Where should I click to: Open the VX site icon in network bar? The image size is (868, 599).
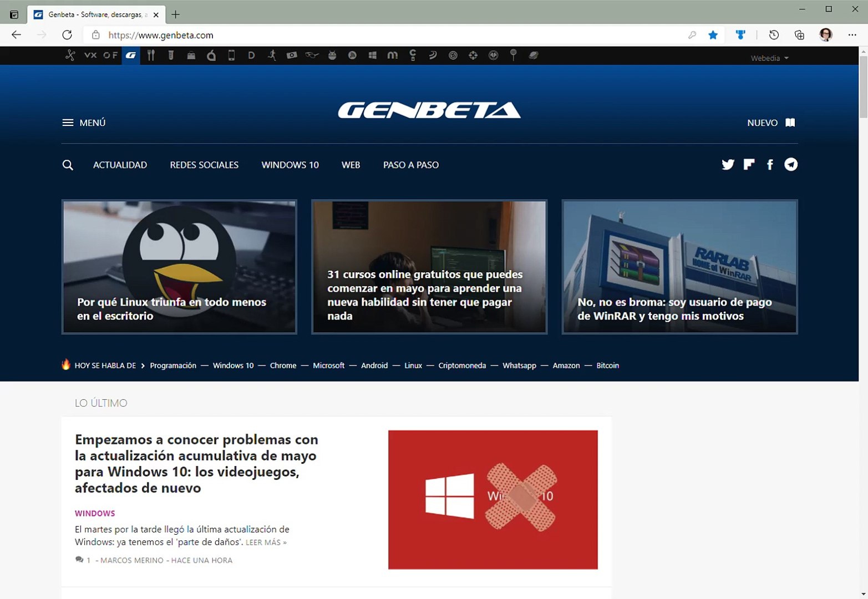[90, 55]
